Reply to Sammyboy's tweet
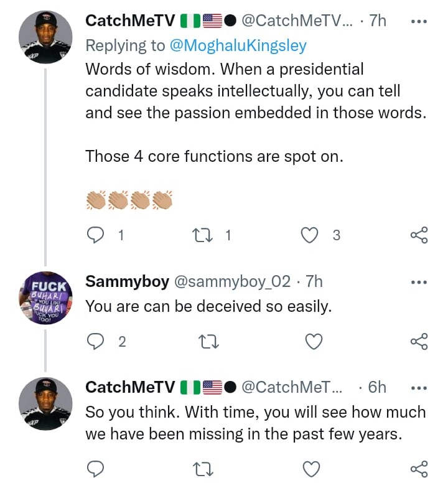 click(95, 341)
